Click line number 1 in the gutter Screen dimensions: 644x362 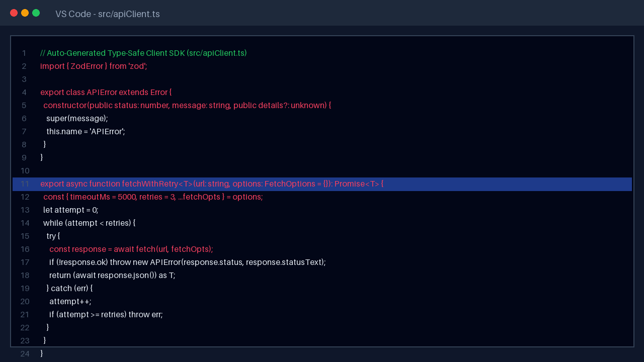point(24,53)
